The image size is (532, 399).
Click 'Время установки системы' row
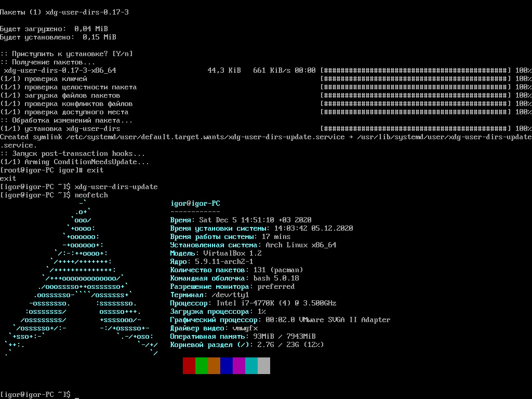[262, 229]
